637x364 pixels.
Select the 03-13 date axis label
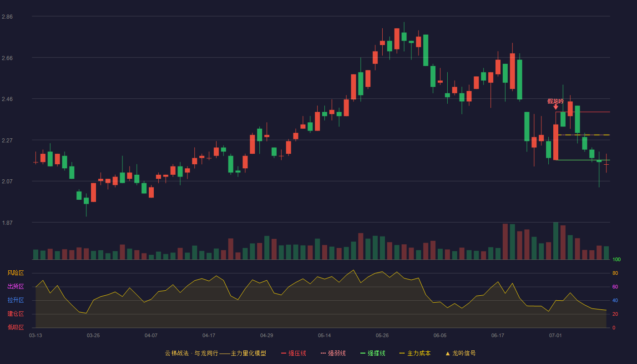tap(35, 335)
